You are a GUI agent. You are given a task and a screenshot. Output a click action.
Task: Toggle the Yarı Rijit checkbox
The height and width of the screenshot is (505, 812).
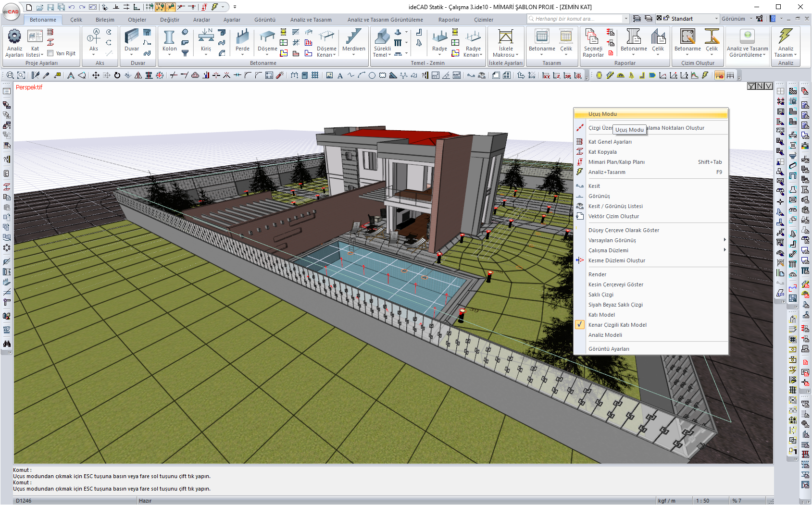50,53
